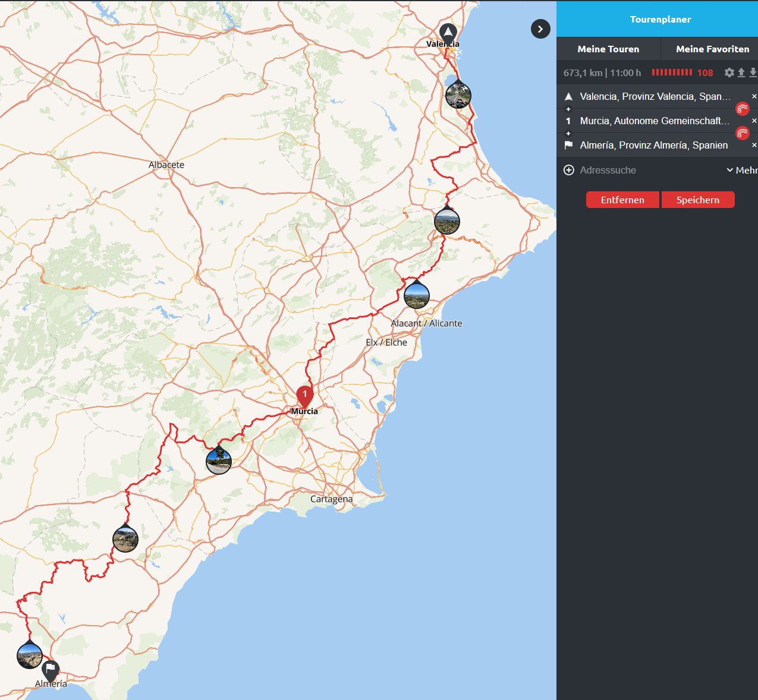Remove the Murcia waypoint
Screen dimensions: 758x700
click(x=754, y=121)
